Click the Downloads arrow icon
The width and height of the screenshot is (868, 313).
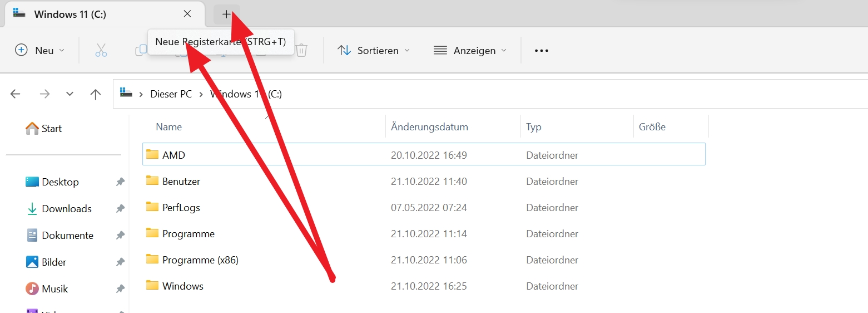[x=32, y=209]
